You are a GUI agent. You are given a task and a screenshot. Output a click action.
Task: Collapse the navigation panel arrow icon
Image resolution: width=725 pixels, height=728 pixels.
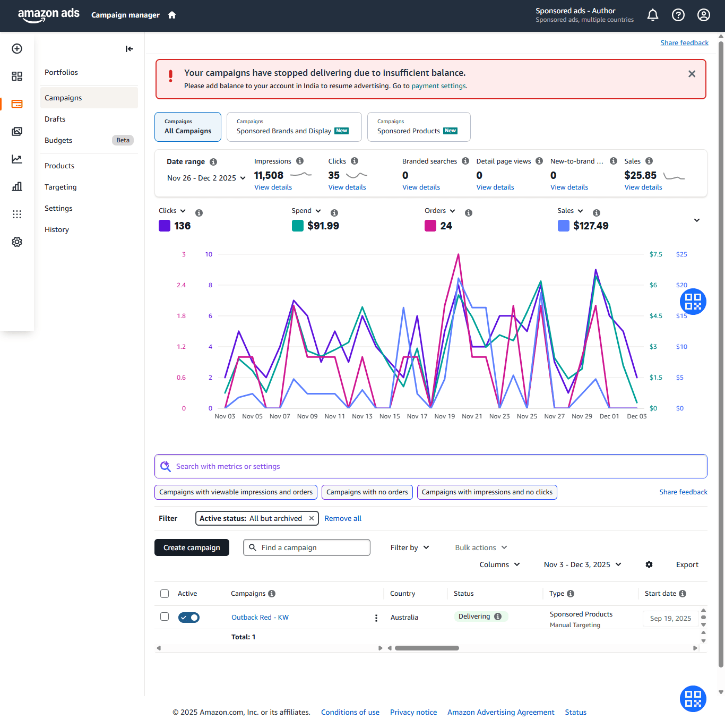130,49
